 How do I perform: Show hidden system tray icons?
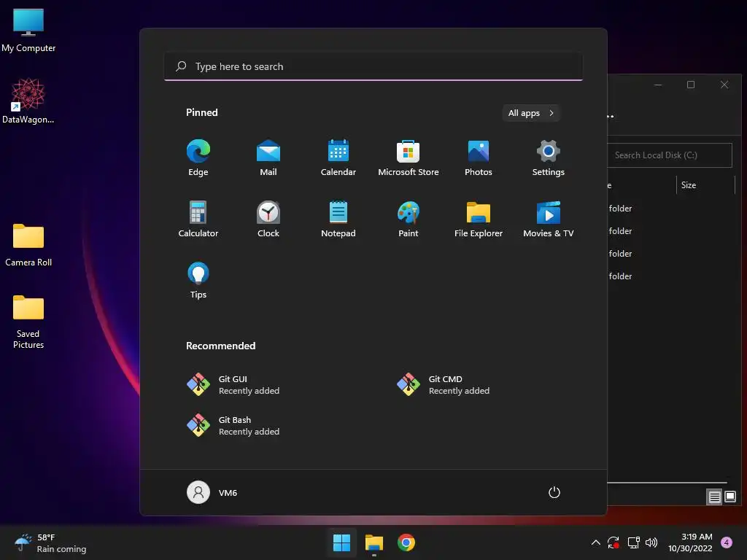click(x=595, y=542)
